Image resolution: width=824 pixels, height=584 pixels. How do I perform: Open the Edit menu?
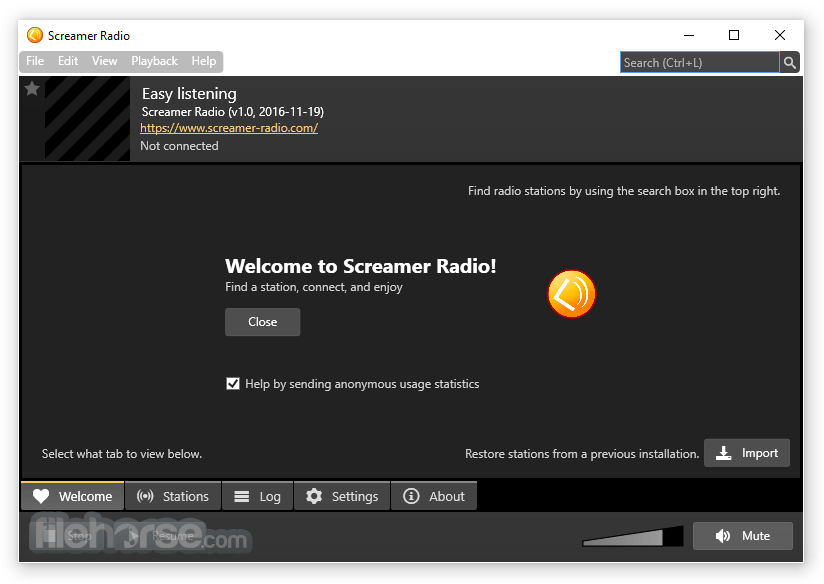(68, 61)
